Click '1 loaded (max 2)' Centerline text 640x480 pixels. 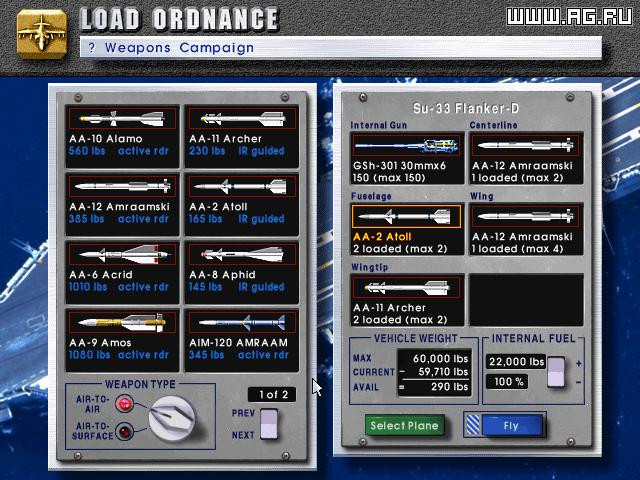(518, 178)
